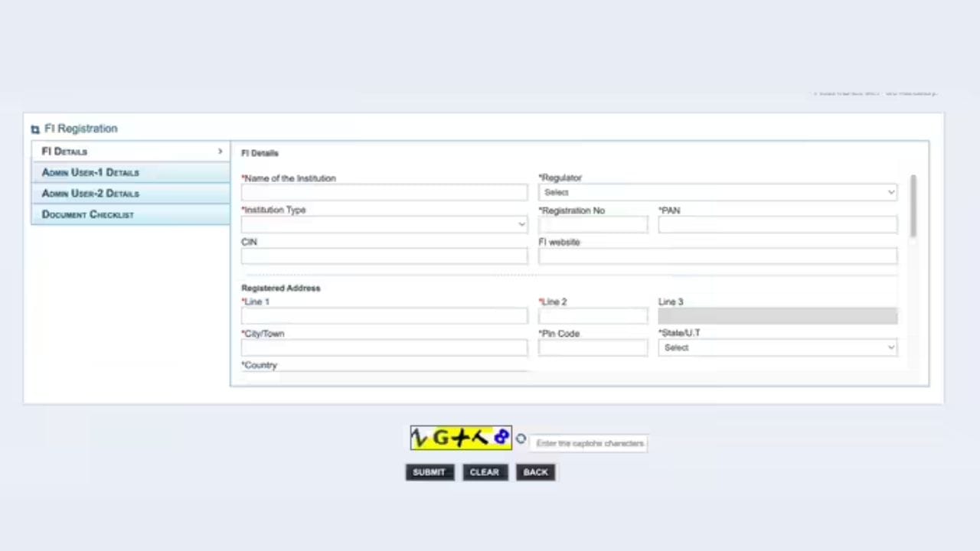Click the Back button

(x=535, y=472)
